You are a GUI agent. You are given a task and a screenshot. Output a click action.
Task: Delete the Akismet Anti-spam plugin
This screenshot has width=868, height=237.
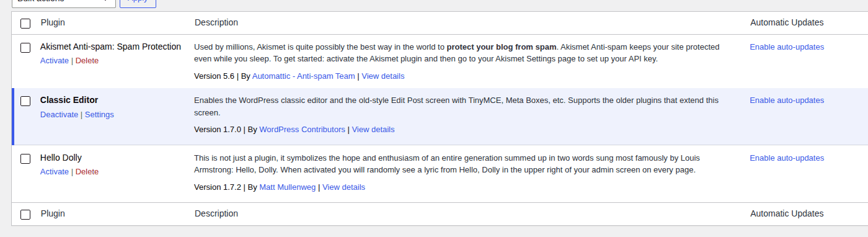point(87,60)
